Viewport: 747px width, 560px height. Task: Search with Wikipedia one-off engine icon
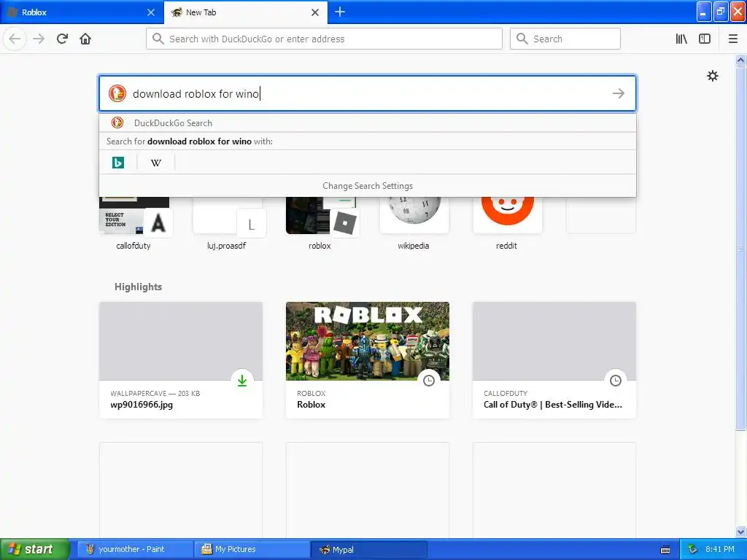point(156,163)
